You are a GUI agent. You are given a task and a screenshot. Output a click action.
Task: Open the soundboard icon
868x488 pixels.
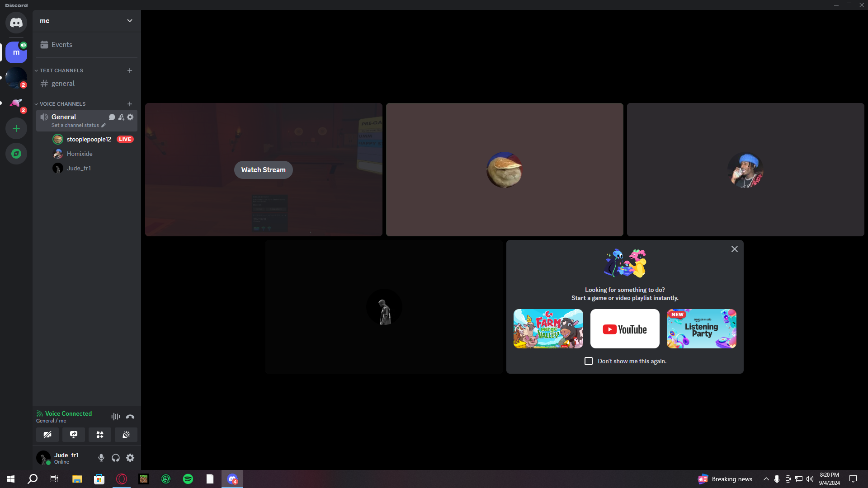coord(126,435)
